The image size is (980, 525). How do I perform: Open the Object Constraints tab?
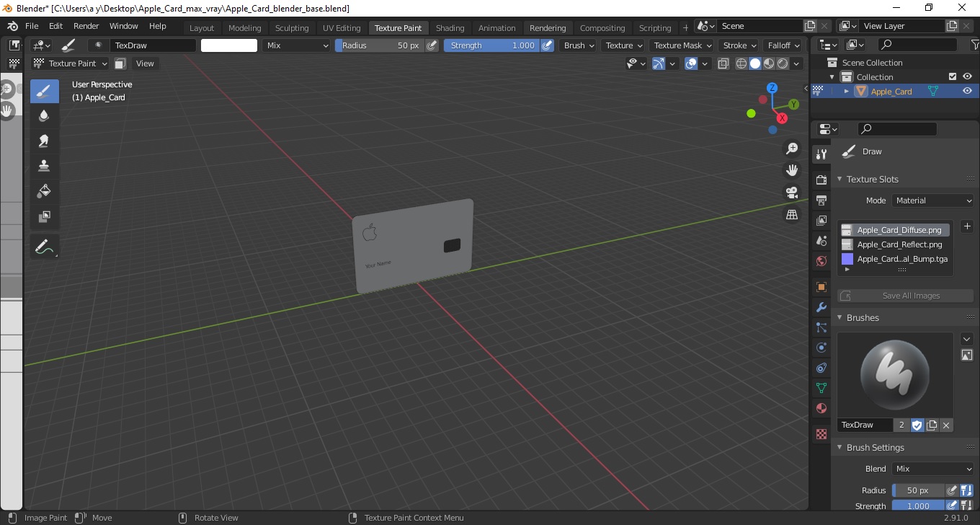click(821, 368)
